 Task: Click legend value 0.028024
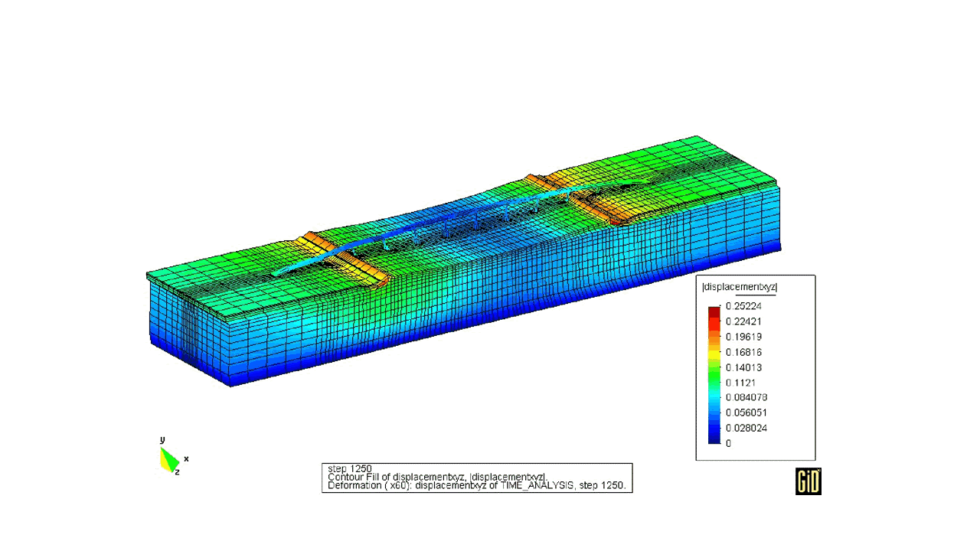[746, 428]
